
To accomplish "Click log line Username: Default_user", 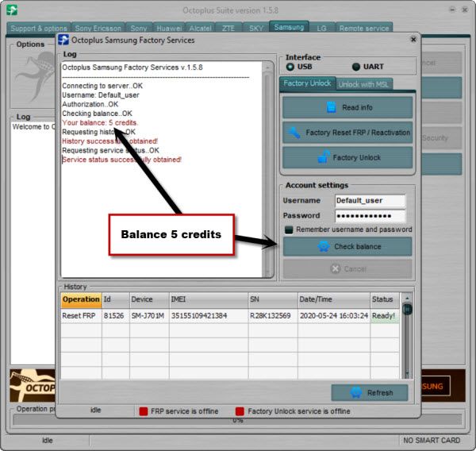I will coord(101,95).
